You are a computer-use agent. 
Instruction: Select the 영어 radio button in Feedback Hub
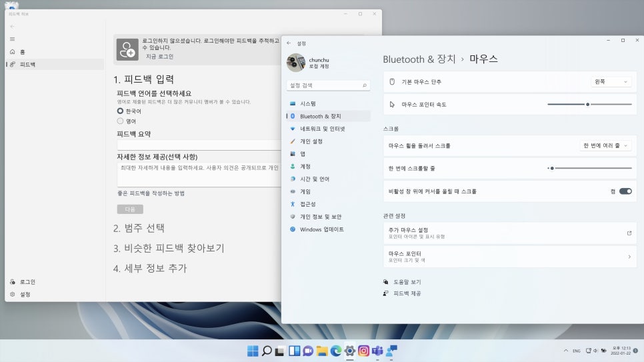[x=120, y=121]
